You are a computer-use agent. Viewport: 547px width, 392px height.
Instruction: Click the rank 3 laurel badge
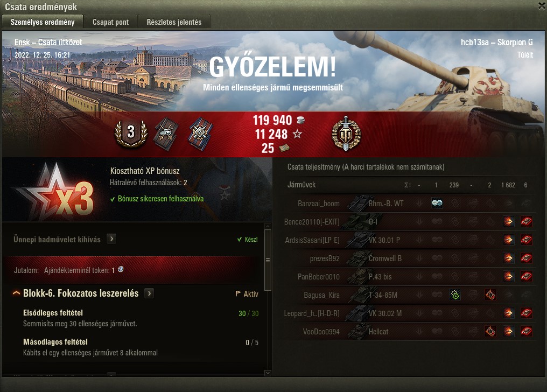coord(131,134)
